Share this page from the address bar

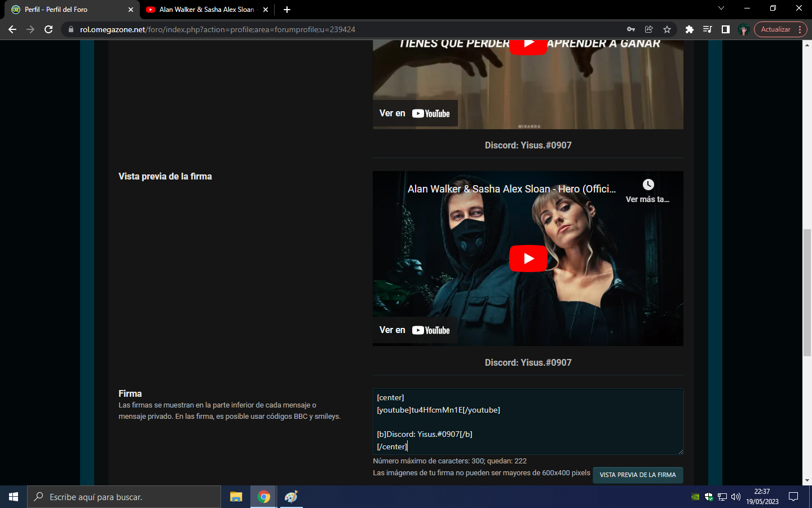(649, 29)
